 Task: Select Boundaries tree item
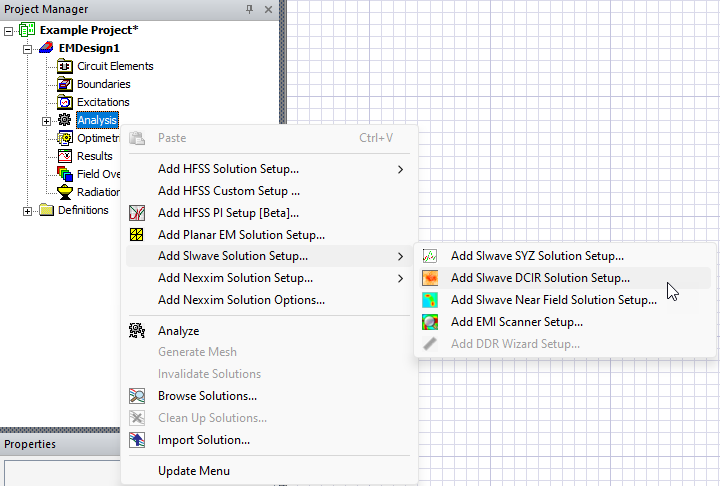104,84
